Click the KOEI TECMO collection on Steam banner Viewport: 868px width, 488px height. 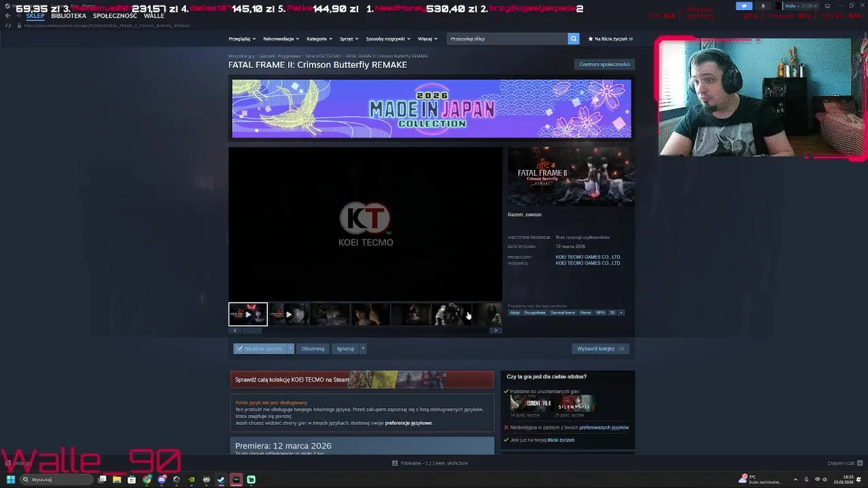[x=362, y=380]
